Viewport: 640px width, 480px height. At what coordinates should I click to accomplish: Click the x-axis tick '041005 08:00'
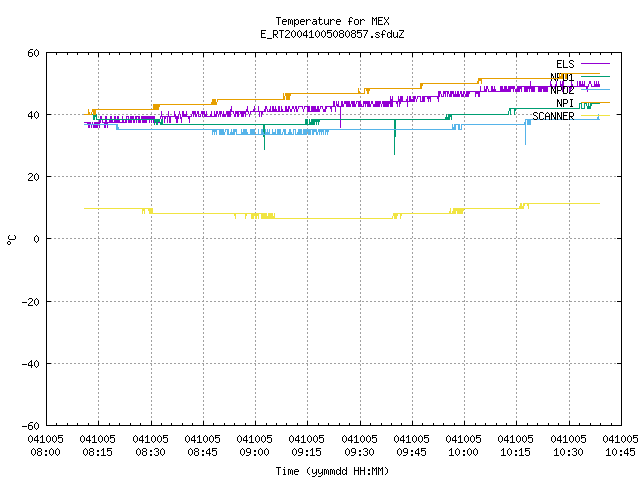pos(45,446)
